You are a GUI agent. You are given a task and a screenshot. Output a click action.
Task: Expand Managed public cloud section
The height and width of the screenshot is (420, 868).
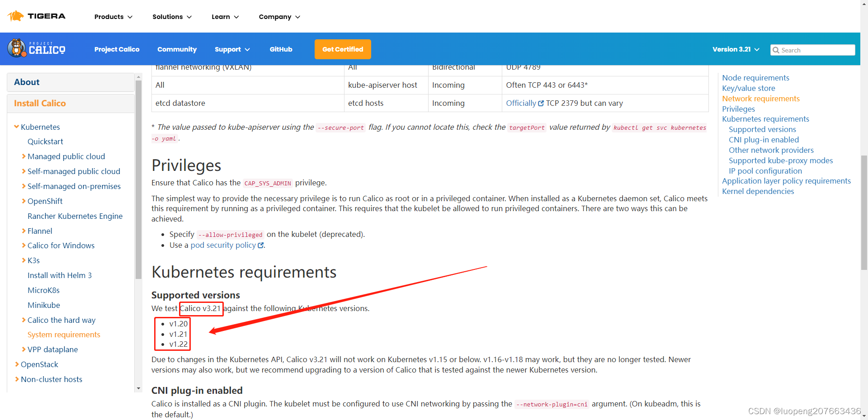(24, 156)
